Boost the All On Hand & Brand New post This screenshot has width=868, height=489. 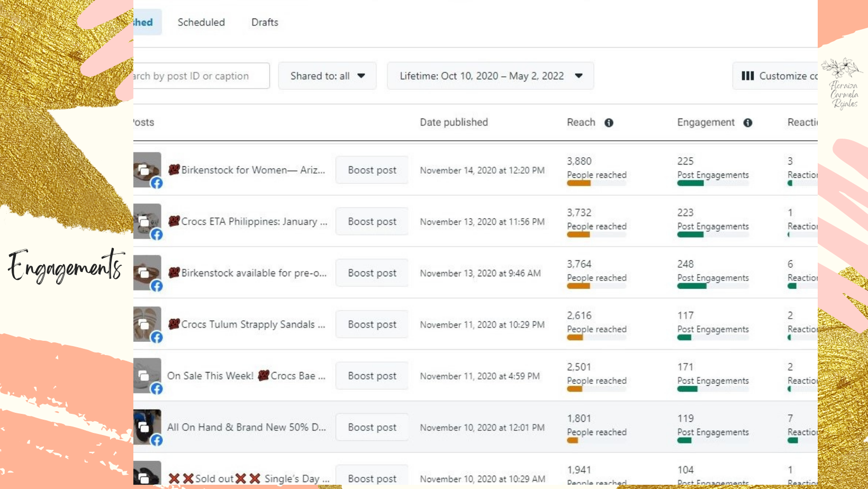[372, 427]
